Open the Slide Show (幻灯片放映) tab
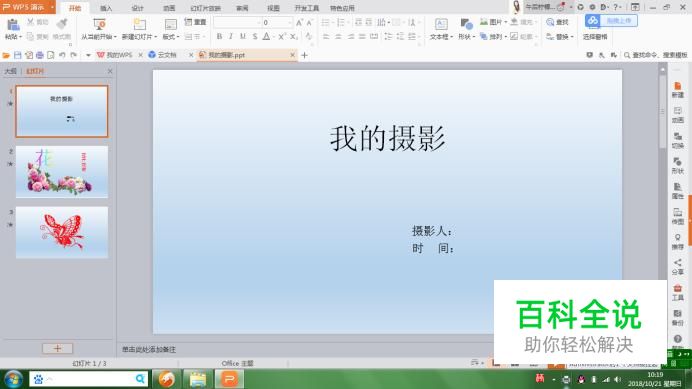Viewport: 692px width, 389px height. pos(206,8)
